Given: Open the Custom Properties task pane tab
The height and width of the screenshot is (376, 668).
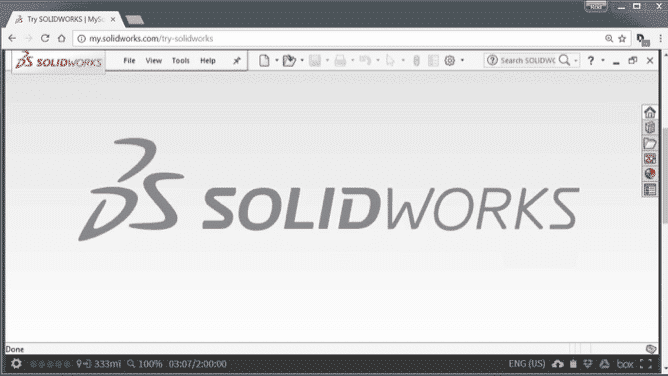Looking at the screenshot, I should (x=650, y=189).
